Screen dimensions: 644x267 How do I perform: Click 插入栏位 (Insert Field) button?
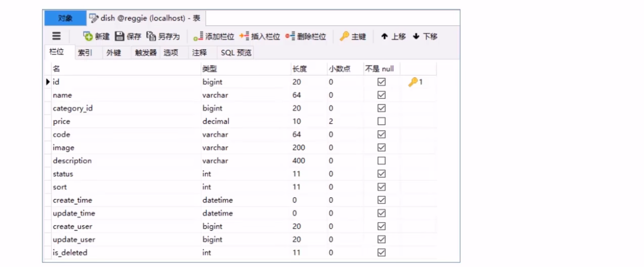point(259,36)
